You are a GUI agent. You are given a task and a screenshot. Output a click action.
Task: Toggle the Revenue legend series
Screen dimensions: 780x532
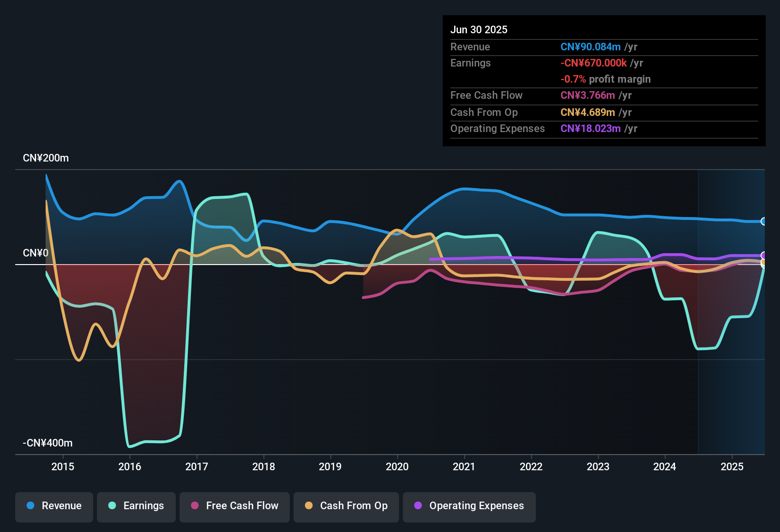pyautogui.click(x=54, y=506)
